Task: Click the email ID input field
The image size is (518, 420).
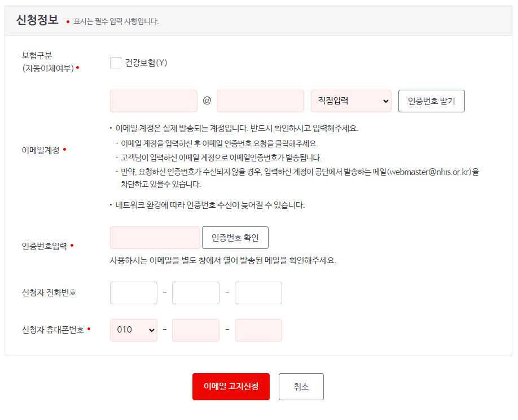Action: click(x=153, y=100)
